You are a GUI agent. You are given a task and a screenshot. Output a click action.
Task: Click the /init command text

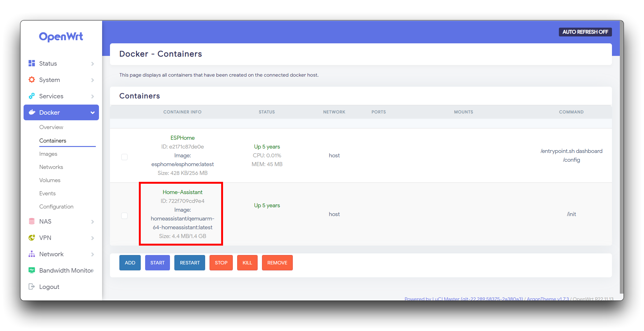tap(571, 214)
